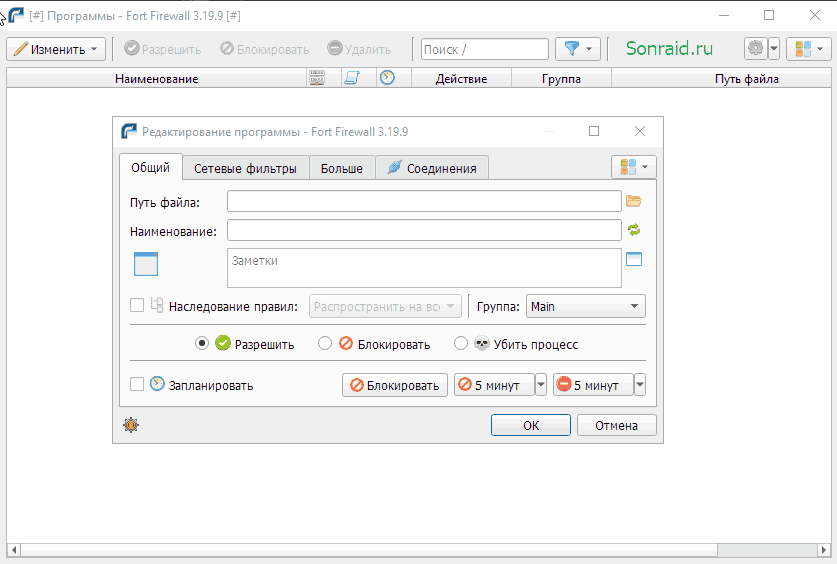Click the Fort Firewall title bar icon
The image size is (837, 564).
[x=17, y=15]
